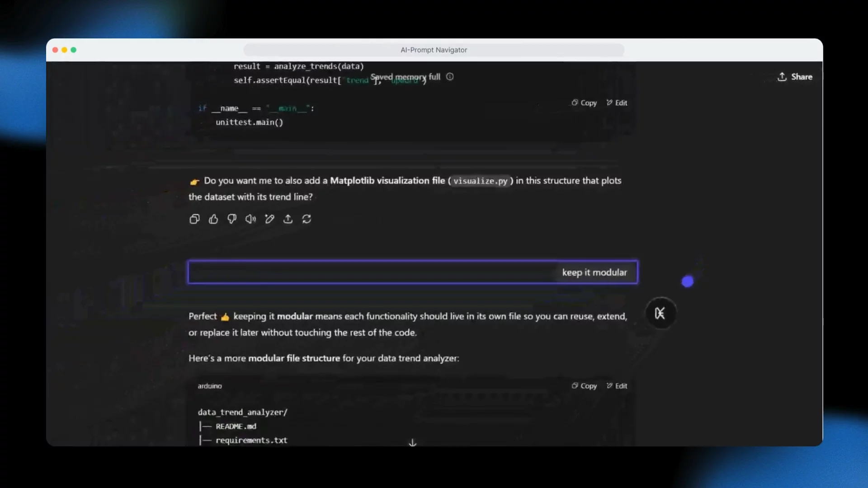Close the window with red button
Screen dimensions: 868x488
[55, 50]
